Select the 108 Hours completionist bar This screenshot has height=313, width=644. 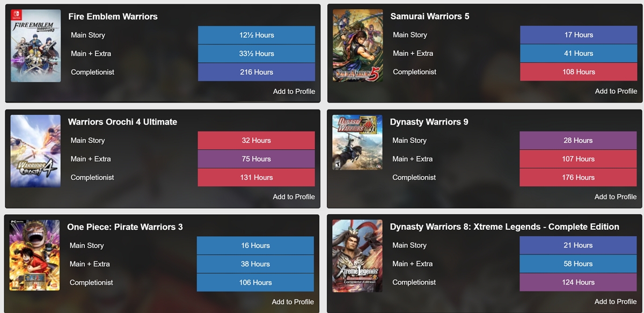(x=579, y=72)
